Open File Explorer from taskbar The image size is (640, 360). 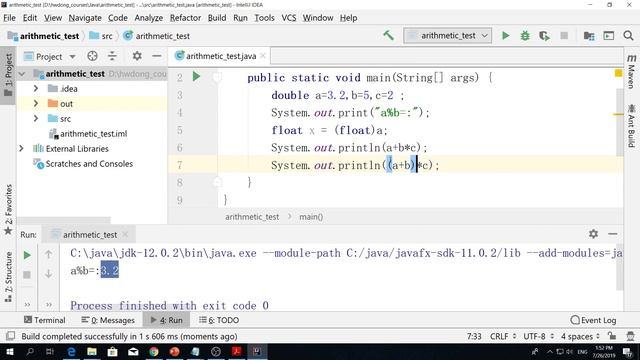click(x=92, y=351)
